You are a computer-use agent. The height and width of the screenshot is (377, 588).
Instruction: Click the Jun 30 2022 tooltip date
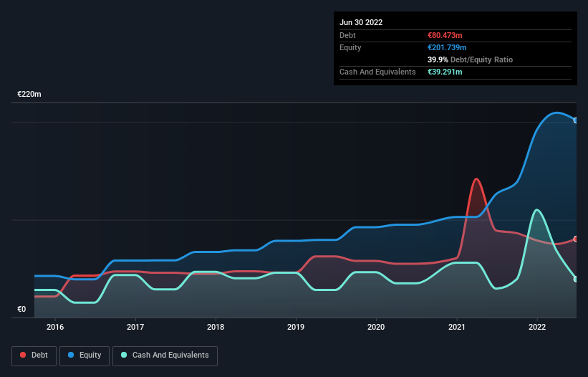click(x=361, y=22)
